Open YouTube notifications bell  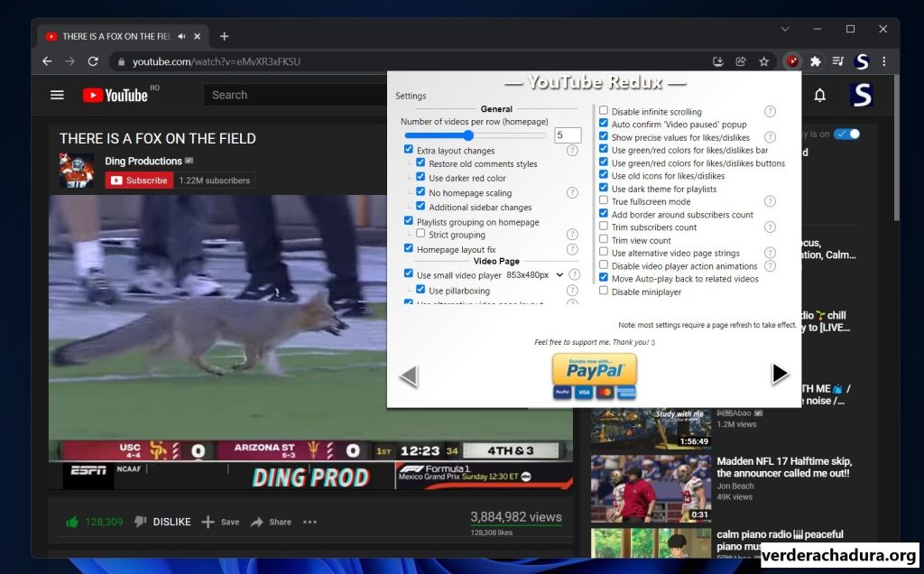click(819, 95)
